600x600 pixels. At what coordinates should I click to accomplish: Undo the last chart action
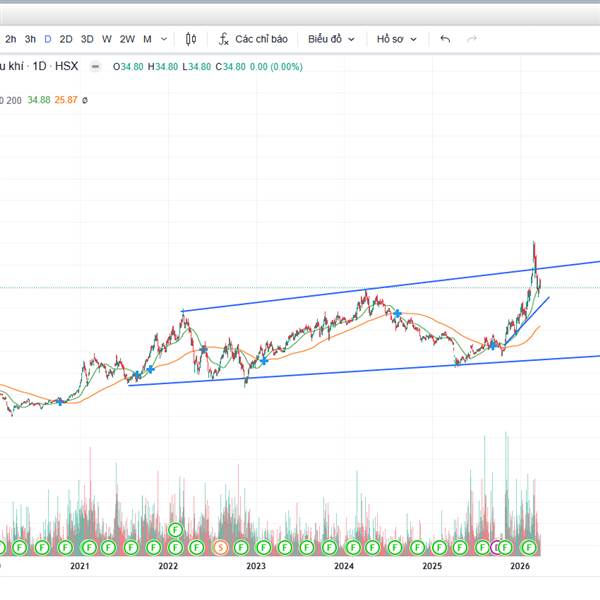tap(445, 39)
